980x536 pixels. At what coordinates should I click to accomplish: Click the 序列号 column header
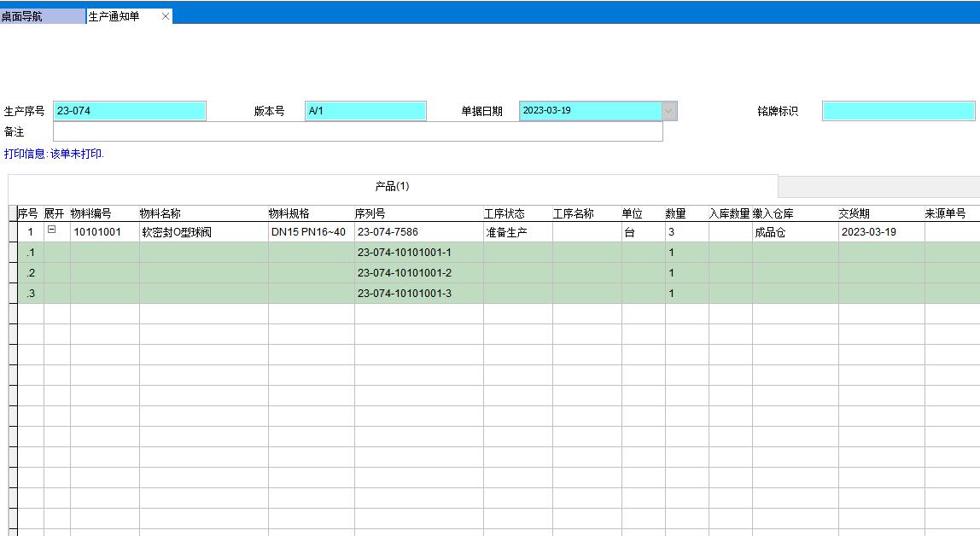(370, 213)
